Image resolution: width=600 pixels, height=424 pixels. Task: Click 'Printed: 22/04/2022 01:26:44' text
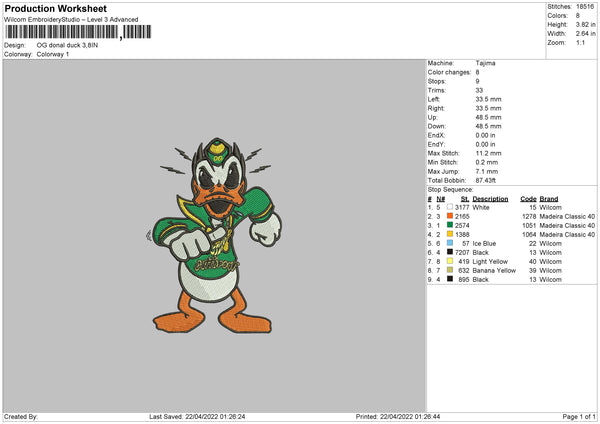398,416
